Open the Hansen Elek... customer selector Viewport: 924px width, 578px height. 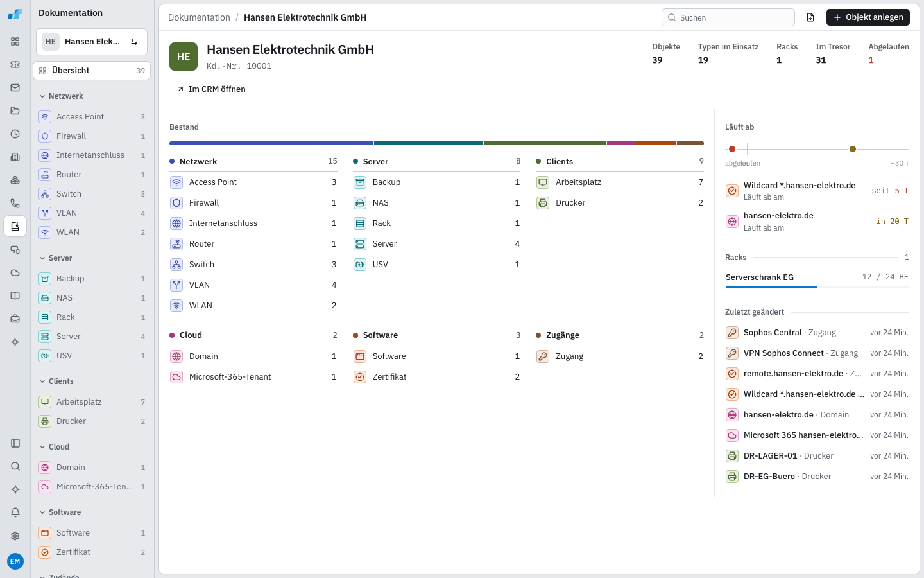tap(92, 42)
